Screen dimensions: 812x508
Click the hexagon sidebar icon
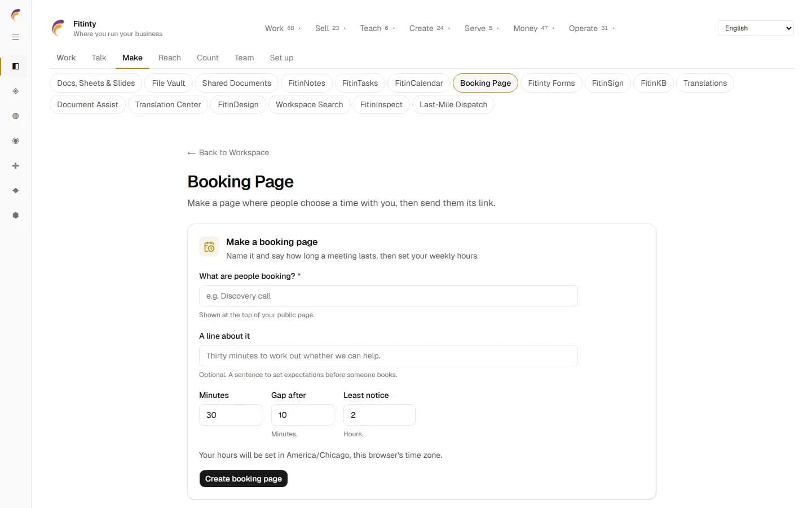[x=16, y=216]
